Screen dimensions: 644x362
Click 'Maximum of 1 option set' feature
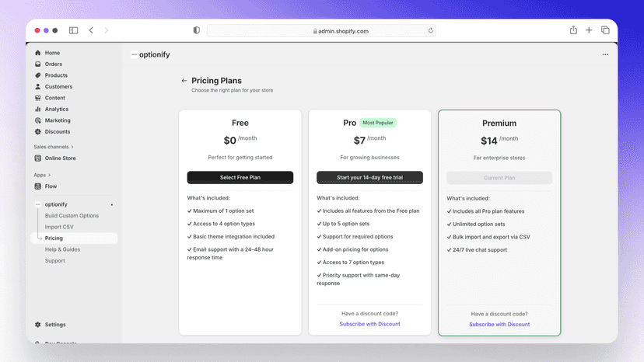[x=221, y=211]
